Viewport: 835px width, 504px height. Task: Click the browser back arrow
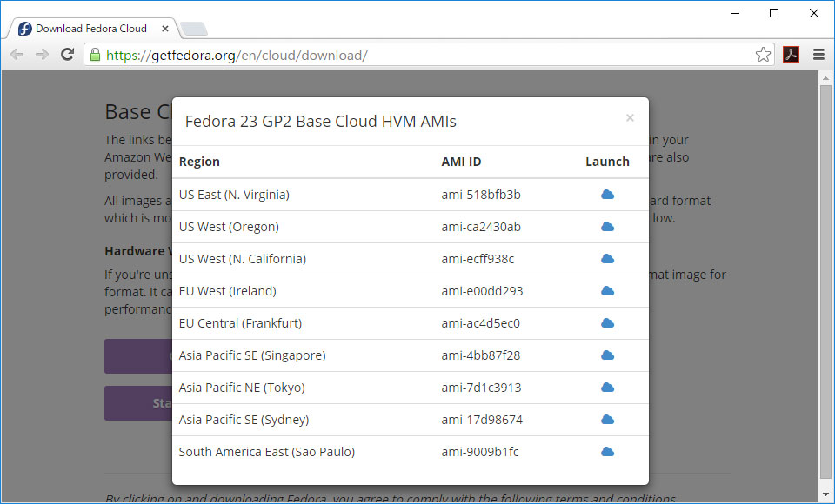17,54
